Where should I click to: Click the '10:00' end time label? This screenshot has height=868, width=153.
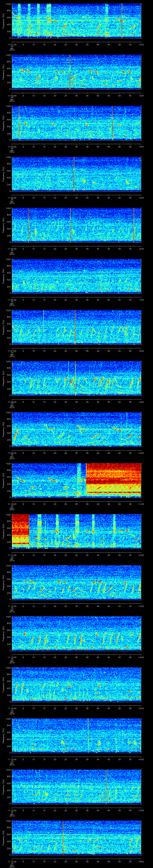click(x=141, y=453)
